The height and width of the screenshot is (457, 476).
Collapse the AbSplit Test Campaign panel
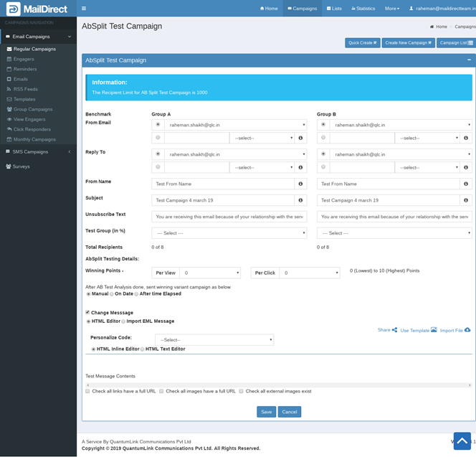pyautogui.click(x=469, y=60)
